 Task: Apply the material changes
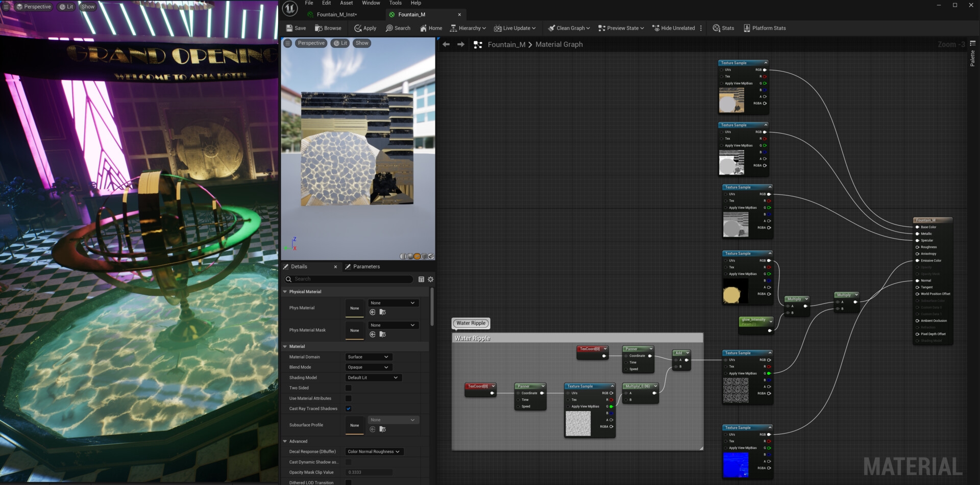point(365,28)
